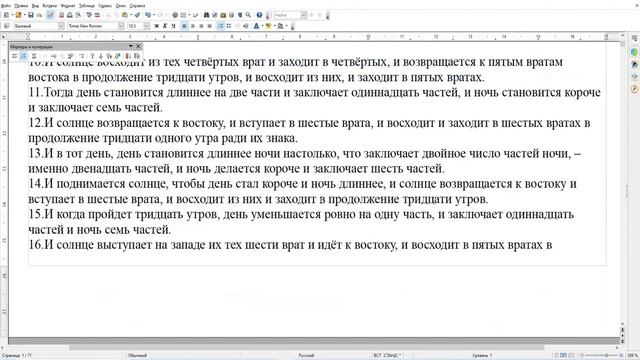Open Print preview icon
The image size is (640, 360).
point(78,15)
